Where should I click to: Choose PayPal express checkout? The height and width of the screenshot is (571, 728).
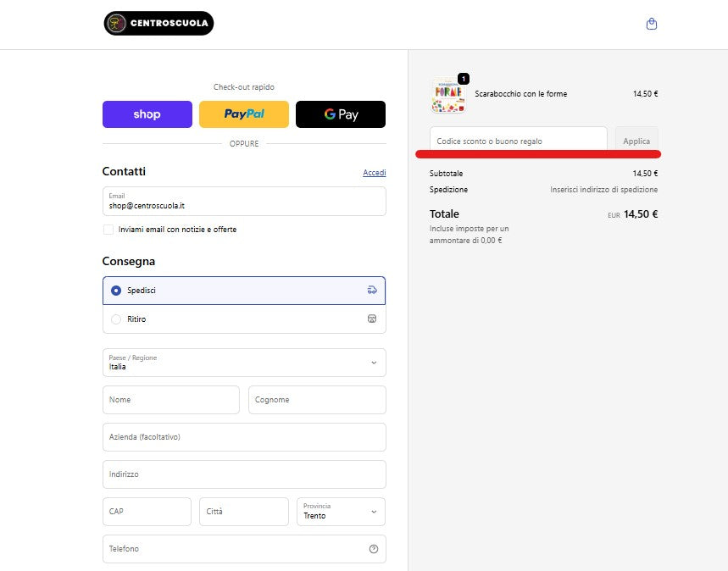tap(244, 114)
